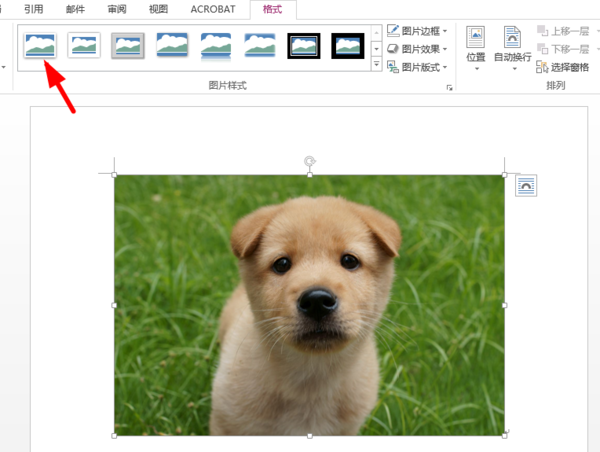Open 图片版式 picture layout menu
This screenshot has height=452, width=600.
(417, 67)
